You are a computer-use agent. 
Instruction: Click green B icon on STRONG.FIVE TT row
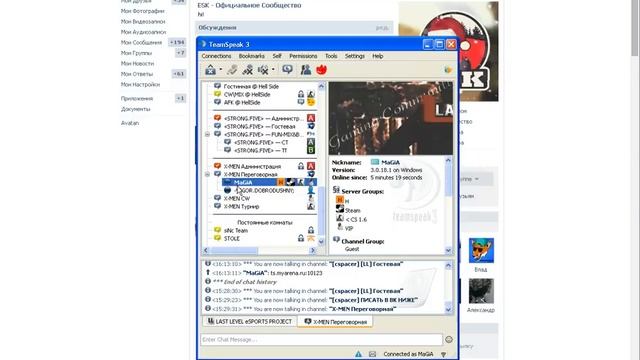click(x=311, y=150)
